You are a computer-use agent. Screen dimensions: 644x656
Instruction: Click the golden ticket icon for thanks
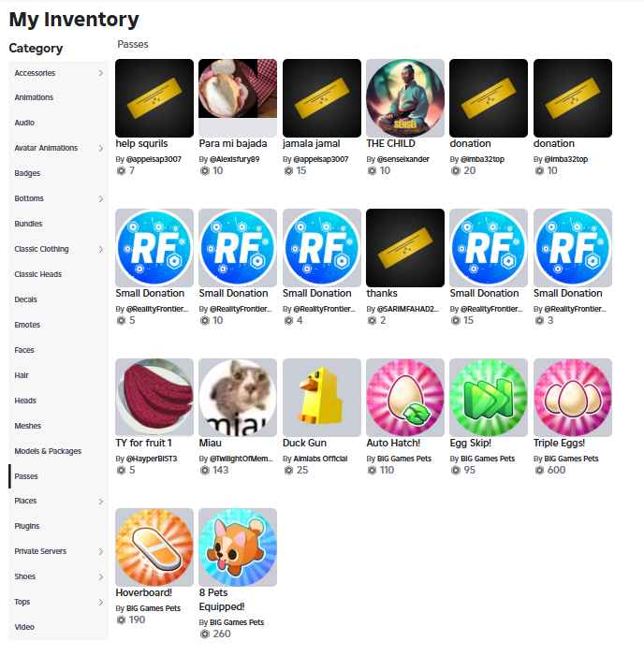point(405,248)
